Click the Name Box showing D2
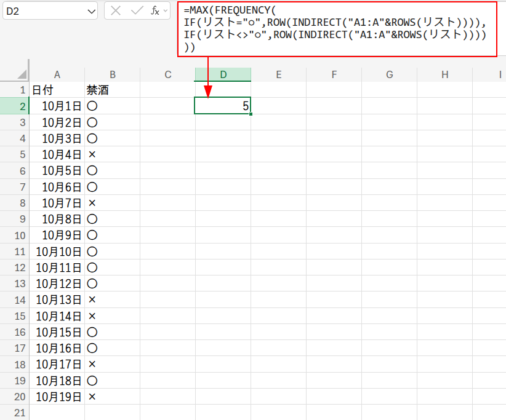 (42, 11)
